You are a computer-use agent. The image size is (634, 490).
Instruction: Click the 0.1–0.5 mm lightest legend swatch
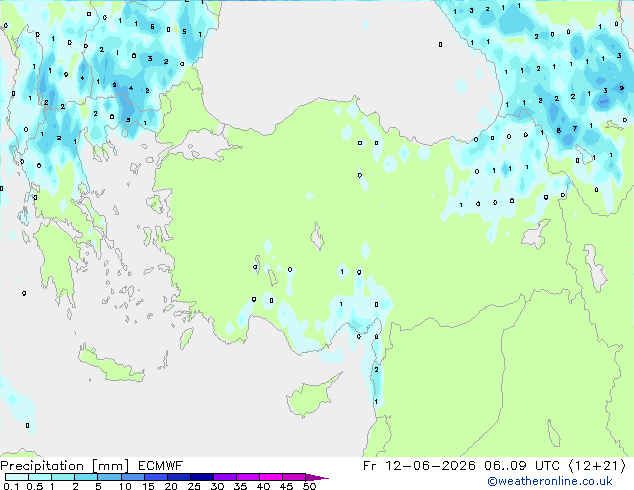[17, 477]
